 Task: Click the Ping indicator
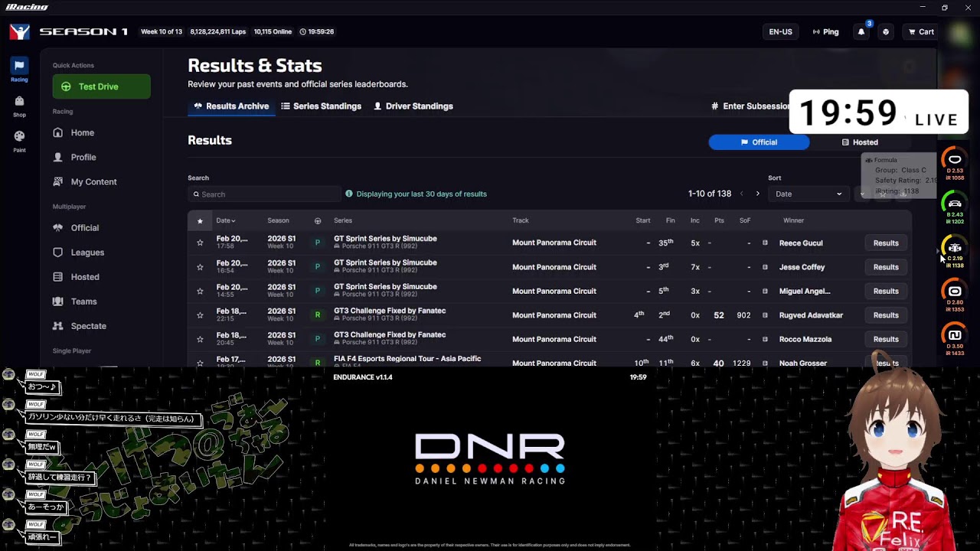(x=826, y=32)
